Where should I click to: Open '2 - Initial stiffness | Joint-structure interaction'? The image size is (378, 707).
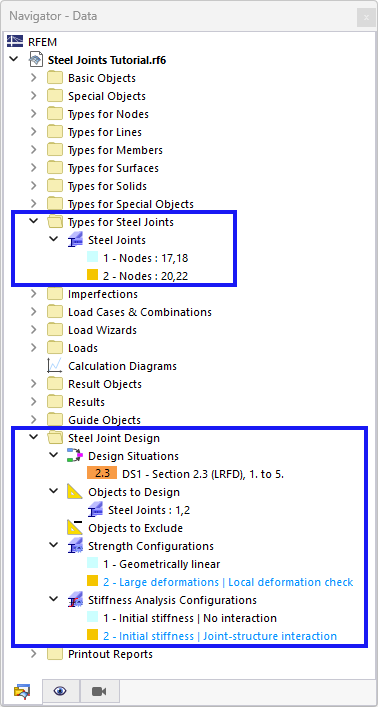(x=220, y=636)
